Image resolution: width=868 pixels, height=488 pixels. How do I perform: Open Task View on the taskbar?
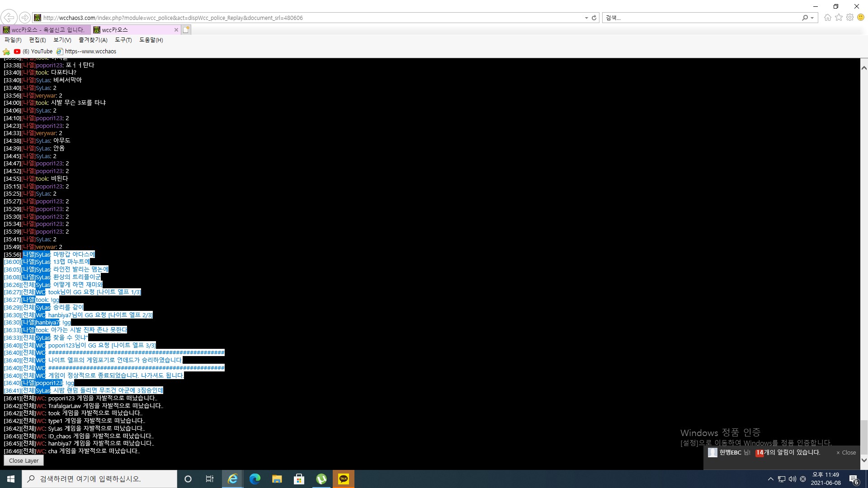pos(210,479)
